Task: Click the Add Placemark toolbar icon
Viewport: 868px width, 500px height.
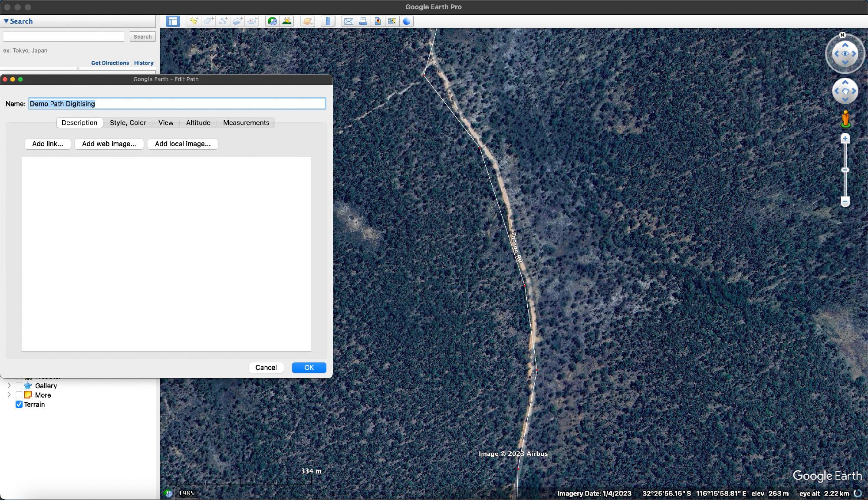Action: pos(194,21)
